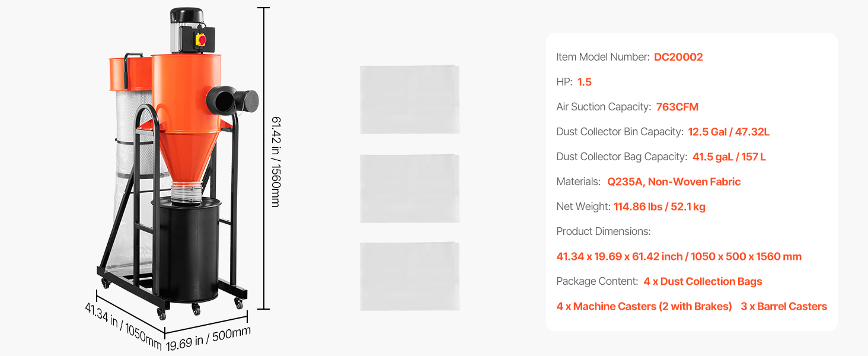Click the 4 x Dust Collection Bags text
Image resolution: width=868 pixels, height=356 pixels.
(x=703, y=281)
